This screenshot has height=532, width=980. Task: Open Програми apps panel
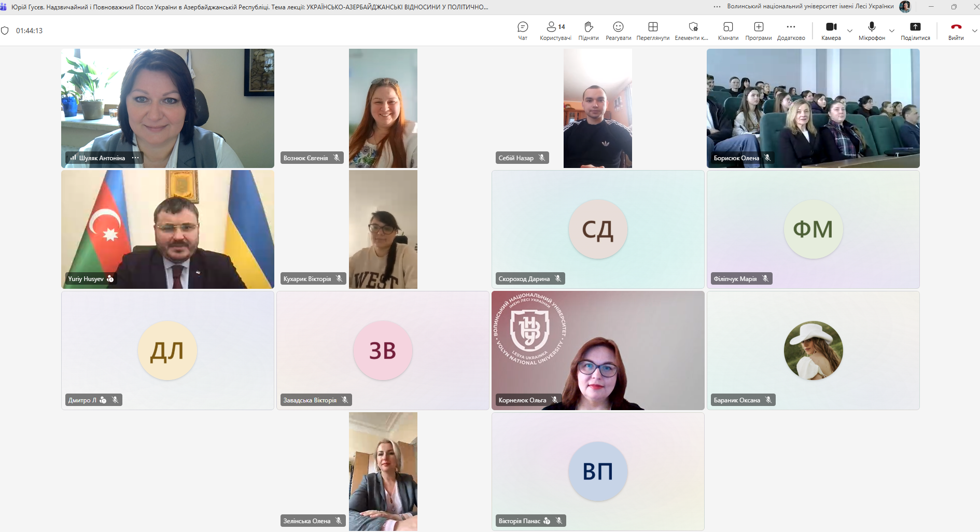[x=759, y=31]
